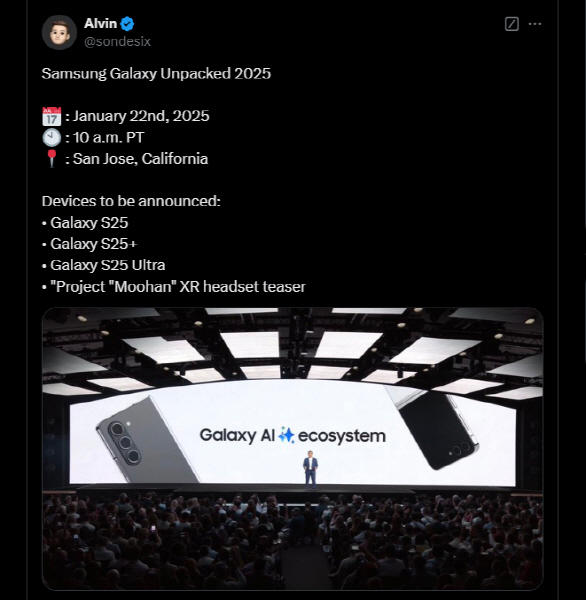Click the January 22nd, 2025 date text

pyautogui.click(x=141, y=116)
